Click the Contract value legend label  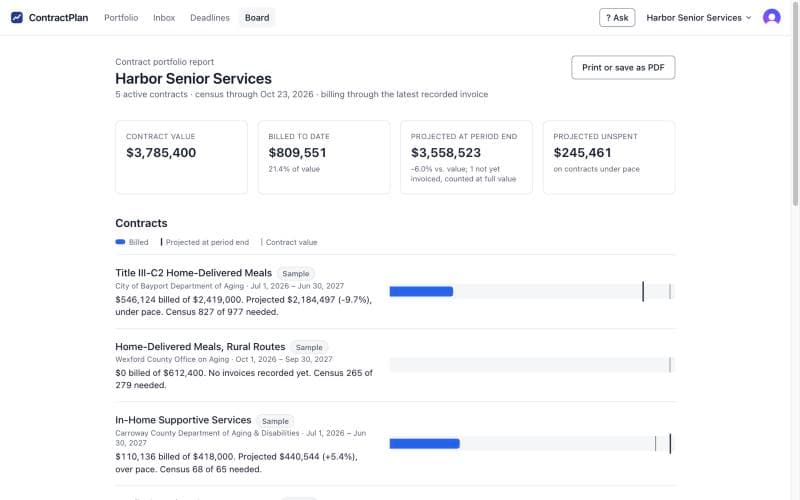(291, 242)
